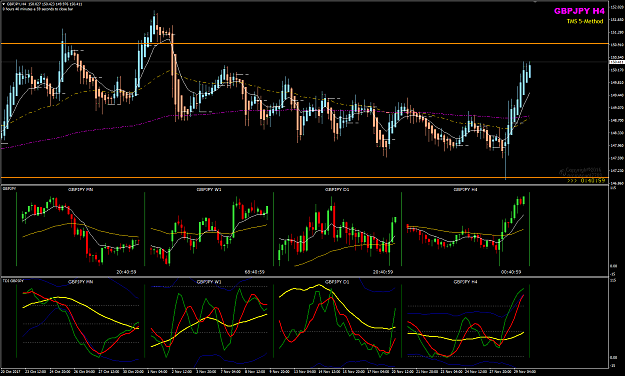Click the H4 candlestick mini chart

pyautogui.click(x=466, y=230)
